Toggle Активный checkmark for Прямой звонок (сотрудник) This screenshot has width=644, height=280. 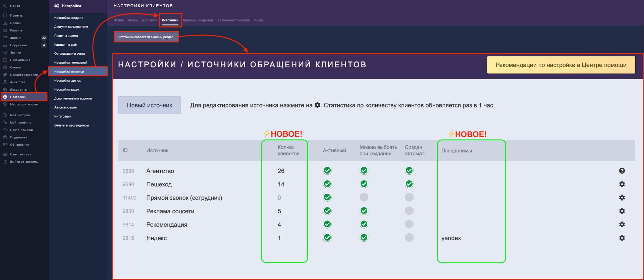[x=327, y=197]
